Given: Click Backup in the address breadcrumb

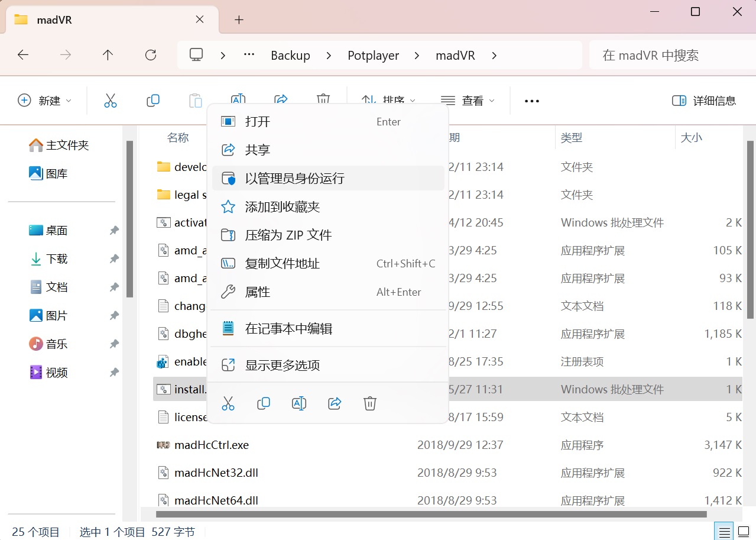Looking at the screenshot, I should (290, 55).
